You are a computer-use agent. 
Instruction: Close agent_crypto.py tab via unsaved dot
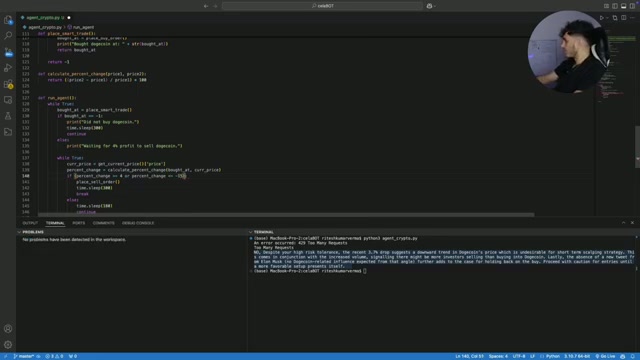pyautogui.click(x=69, y=18)
